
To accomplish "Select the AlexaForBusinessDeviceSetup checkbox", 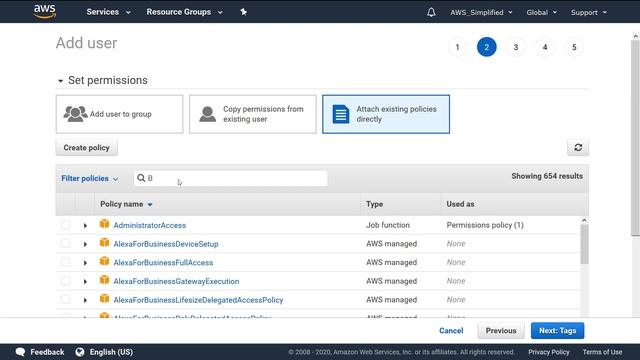I will pyautogui.click(x=65, y=244).
